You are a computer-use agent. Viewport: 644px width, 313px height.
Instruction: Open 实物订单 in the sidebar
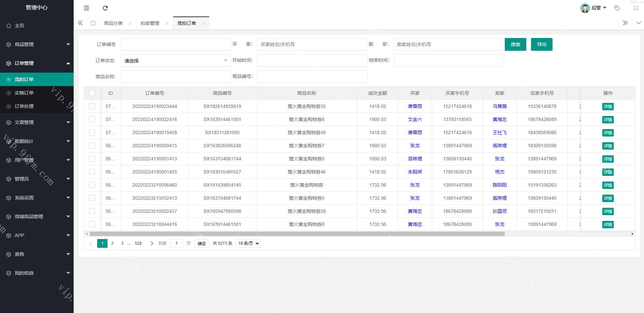pos(24,93)
